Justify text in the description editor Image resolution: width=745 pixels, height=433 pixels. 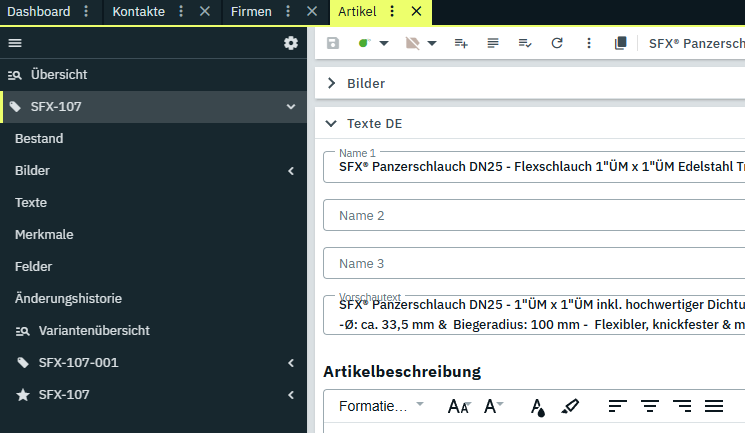coord(714,406)
